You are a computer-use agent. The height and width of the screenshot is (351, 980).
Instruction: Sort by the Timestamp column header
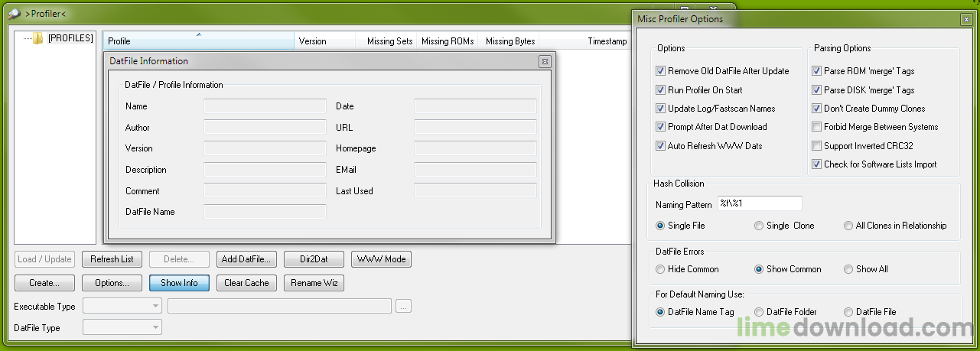(x=585, y=41)
